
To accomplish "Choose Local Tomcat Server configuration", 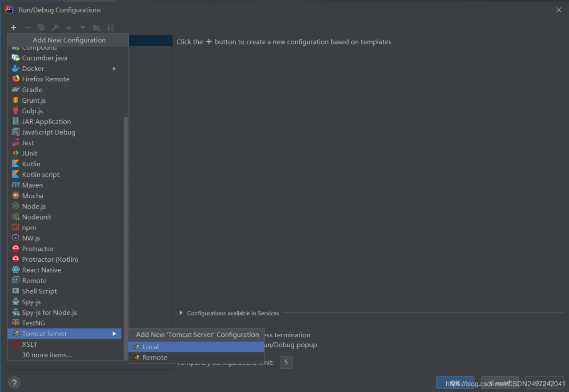I will coord(196,347).
